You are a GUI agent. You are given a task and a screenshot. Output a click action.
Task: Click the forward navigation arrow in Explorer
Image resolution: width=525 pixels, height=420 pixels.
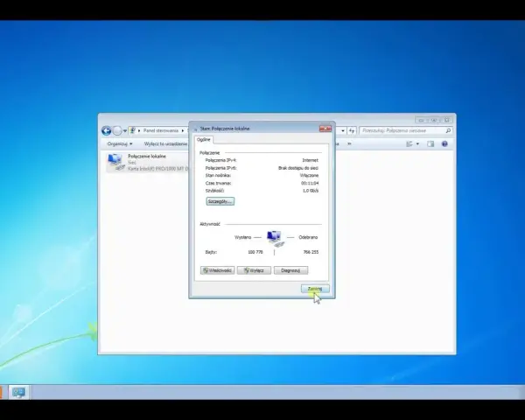pos(117,130)
